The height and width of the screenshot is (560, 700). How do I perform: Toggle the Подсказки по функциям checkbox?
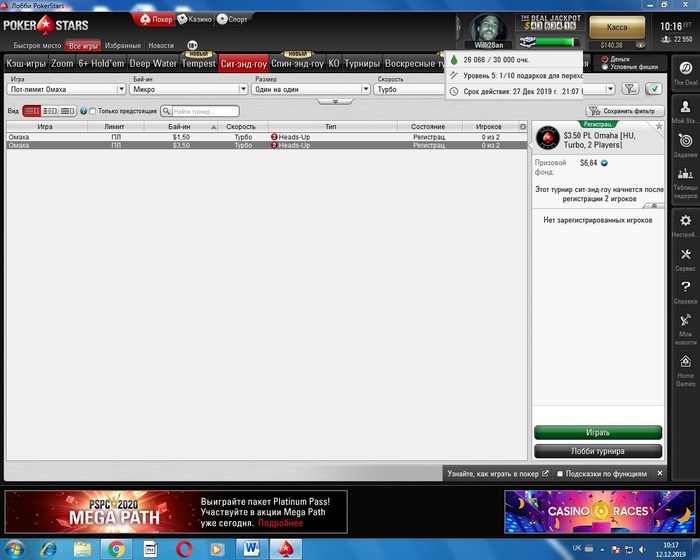(x=560, y=473)
